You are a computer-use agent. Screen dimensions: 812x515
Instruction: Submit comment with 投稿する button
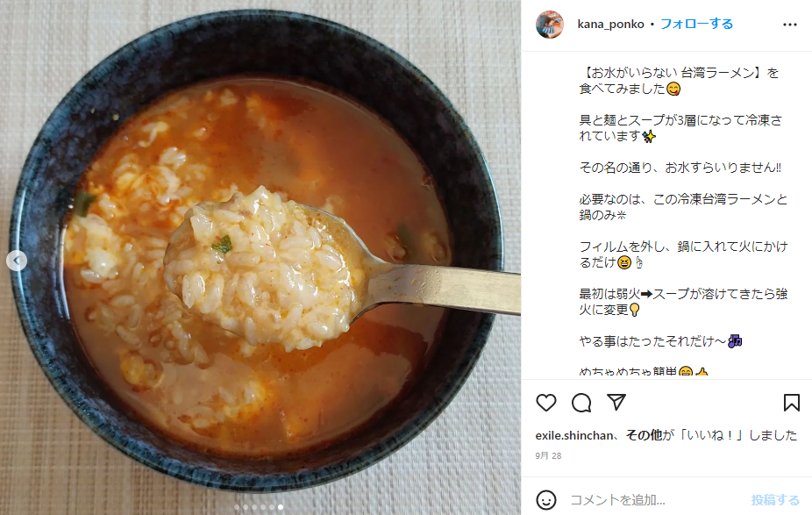tap(775, 500)
